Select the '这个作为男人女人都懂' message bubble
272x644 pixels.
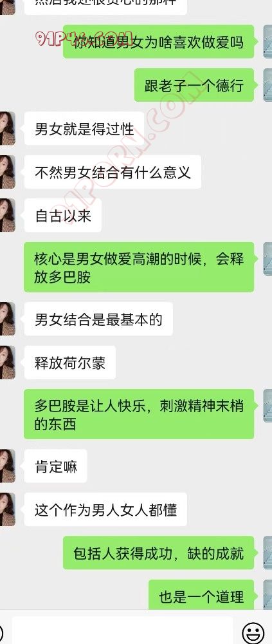pyautogui.click(x=105, y=509)
